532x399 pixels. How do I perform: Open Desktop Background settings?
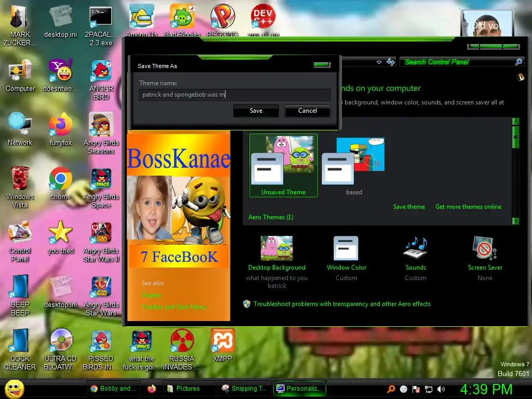277,262
